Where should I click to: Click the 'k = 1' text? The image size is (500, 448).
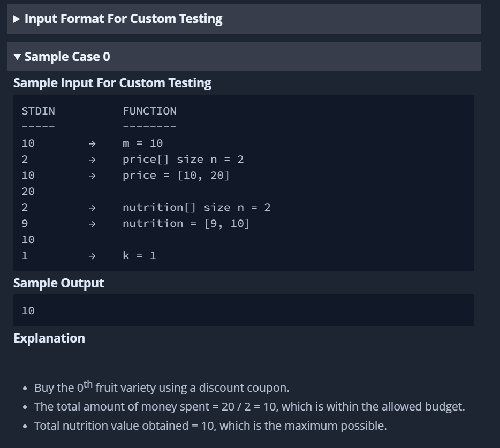[139, 256]
